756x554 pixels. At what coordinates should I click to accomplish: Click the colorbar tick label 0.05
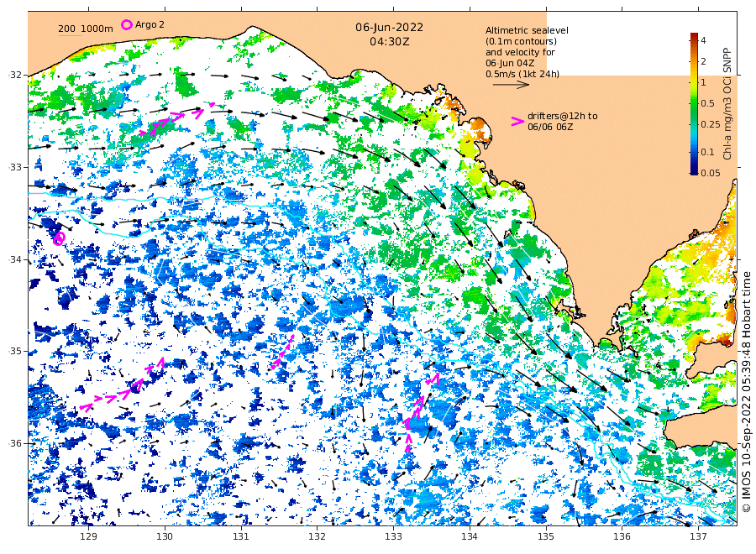pyautogui.click(x=710, y=172)
